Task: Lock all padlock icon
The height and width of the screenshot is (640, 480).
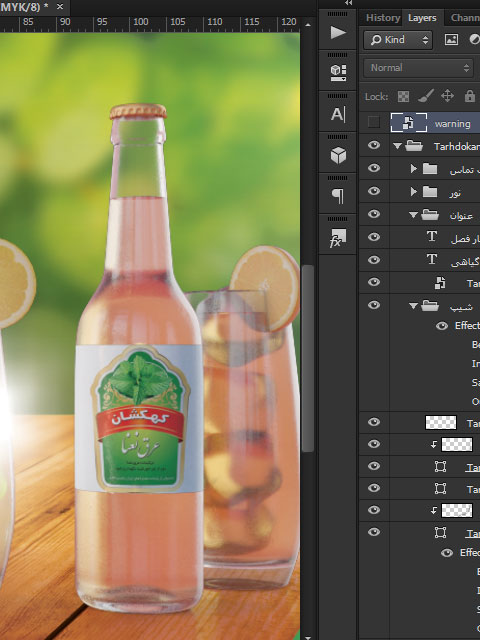Action: 469,96
